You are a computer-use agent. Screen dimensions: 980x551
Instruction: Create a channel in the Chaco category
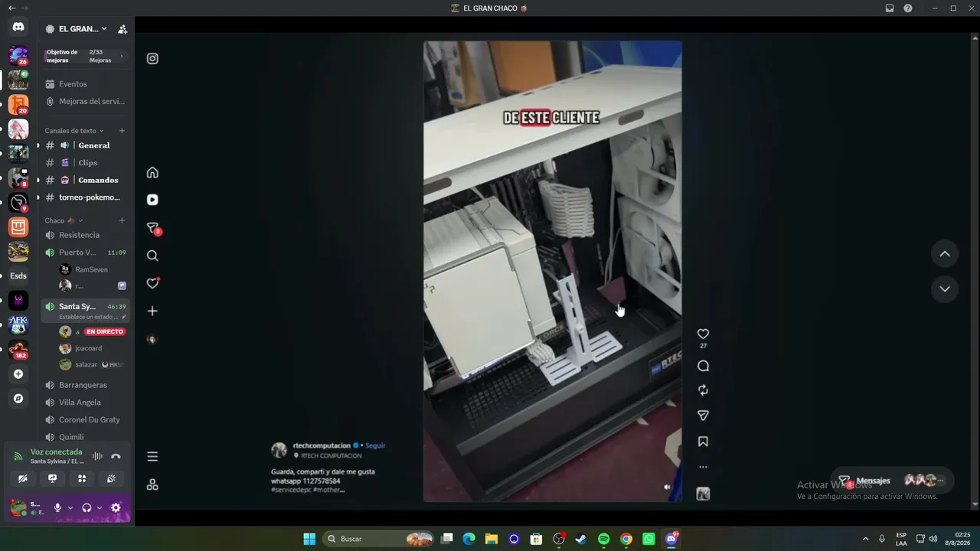[x=122, y=220]
